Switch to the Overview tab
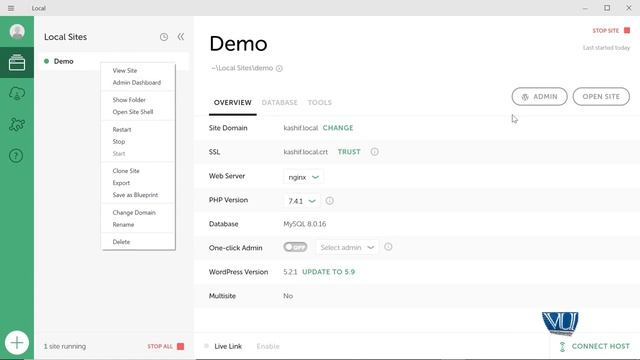 [233, 102]
